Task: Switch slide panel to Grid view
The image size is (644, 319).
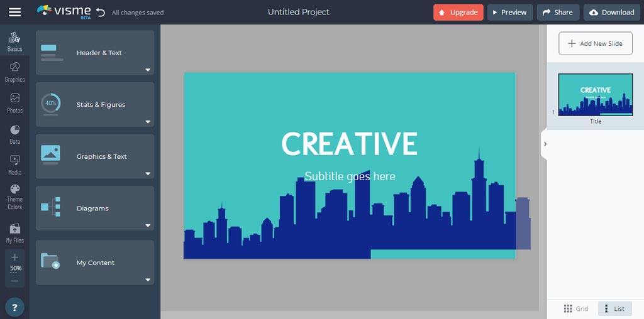Action: 576,308
